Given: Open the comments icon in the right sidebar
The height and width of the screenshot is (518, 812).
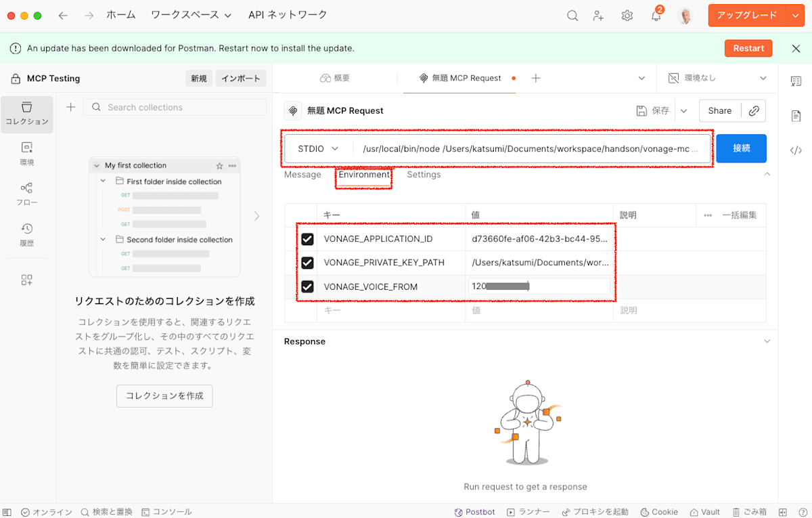Looking at the screenshot, I should coord(796,81).
